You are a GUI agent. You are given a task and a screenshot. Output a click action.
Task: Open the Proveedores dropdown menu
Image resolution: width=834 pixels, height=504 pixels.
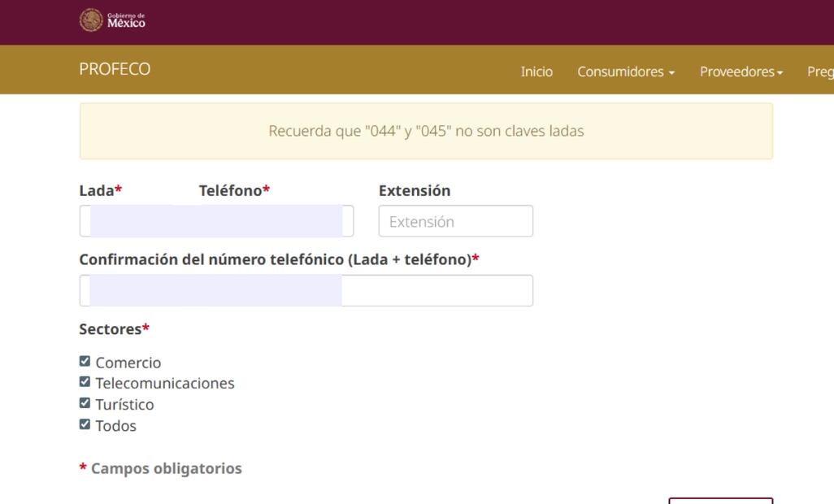tap(741, 72)
